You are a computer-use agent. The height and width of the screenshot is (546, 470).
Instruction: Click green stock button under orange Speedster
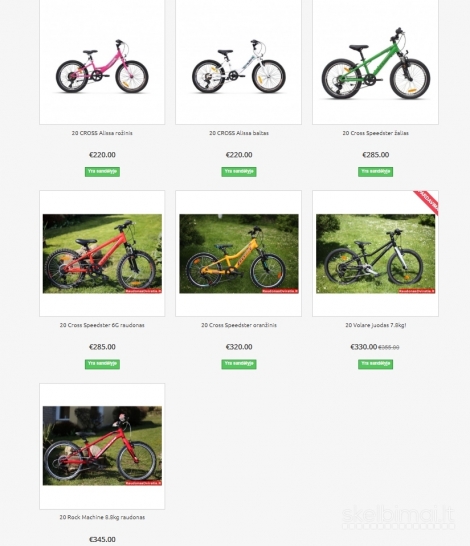239,364
